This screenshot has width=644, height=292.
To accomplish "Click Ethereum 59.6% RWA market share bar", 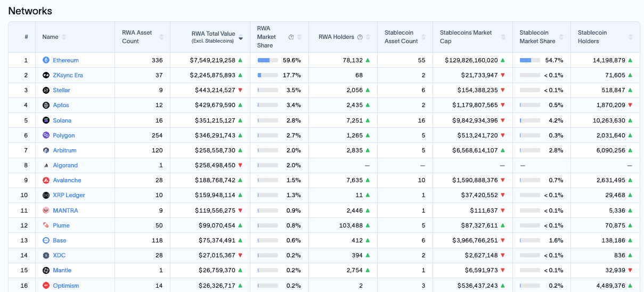I will tap(267, 60).
